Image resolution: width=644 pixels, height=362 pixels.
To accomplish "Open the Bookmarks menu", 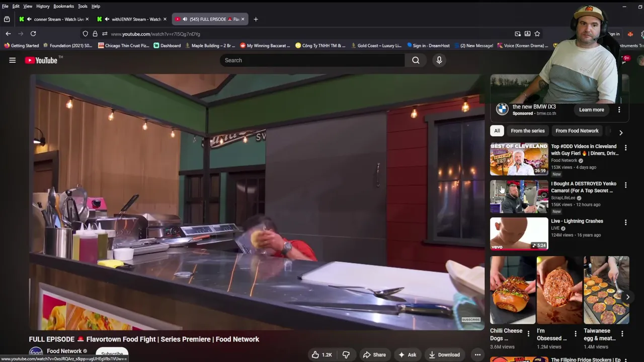I will (64, 6).
